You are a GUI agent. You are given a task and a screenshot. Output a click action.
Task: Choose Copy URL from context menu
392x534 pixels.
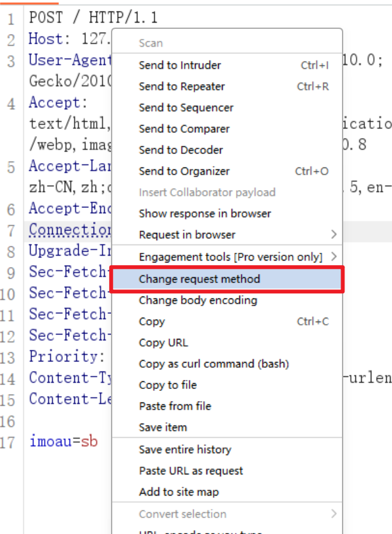[164, 343]
